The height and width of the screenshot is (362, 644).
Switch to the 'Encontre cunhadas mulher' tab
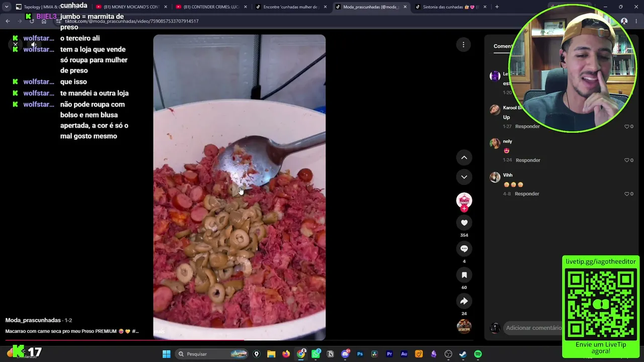pos(291,7)
